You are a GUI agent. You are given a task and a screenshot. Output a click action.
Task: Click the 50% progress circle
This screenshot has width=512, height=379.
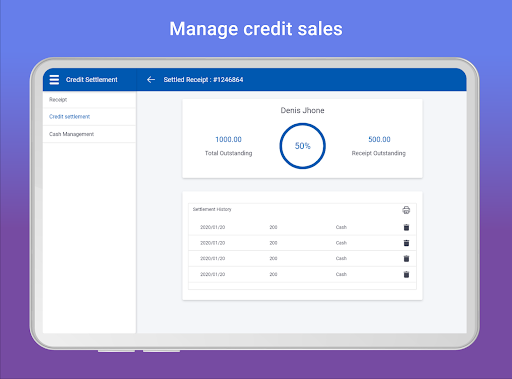click(x=302, y=146)
